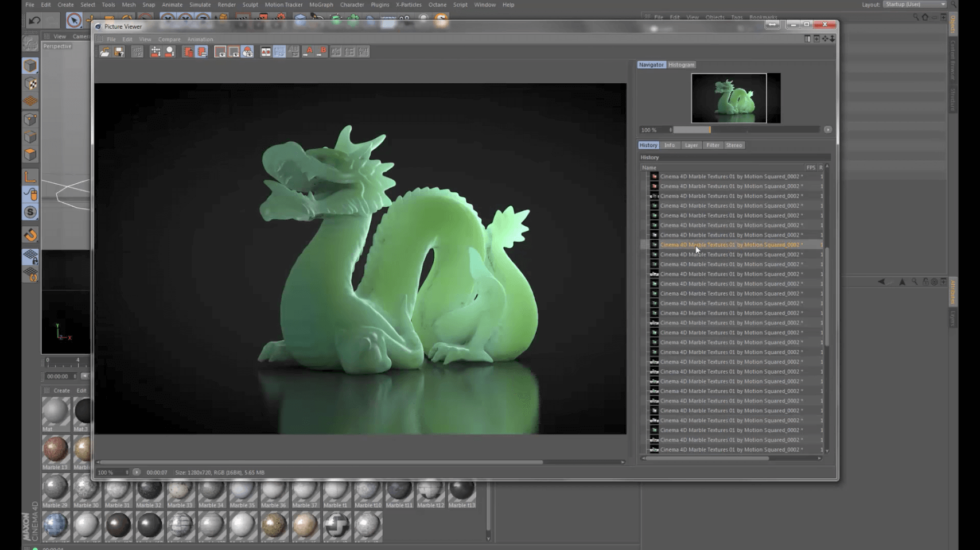This screenshot has width=980, height=550.
Task: Click the red Set as B icon
Action: pos(322,52)
